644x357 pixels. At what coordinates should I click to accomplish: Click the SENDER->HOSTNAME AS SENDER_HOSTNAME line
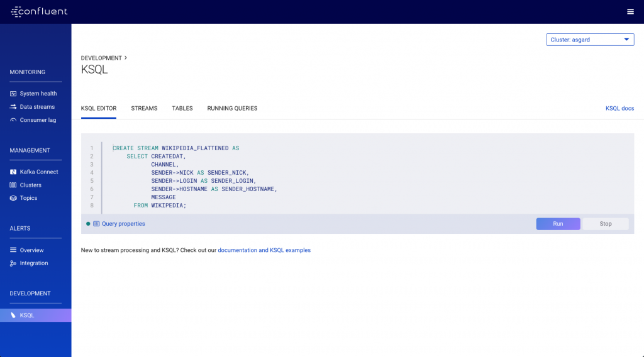tap(214, 189)
